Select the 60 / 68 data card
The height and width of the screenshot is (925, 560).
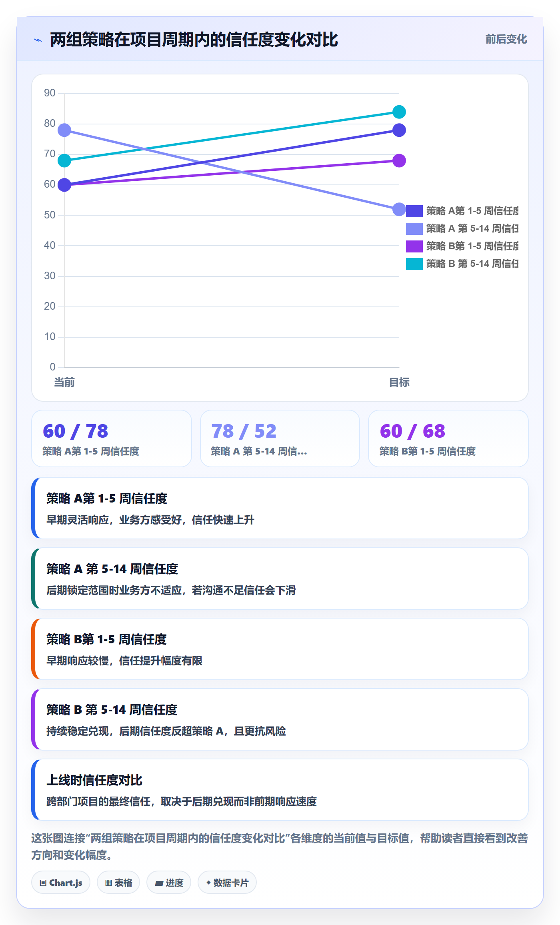(x=448, y=438)
